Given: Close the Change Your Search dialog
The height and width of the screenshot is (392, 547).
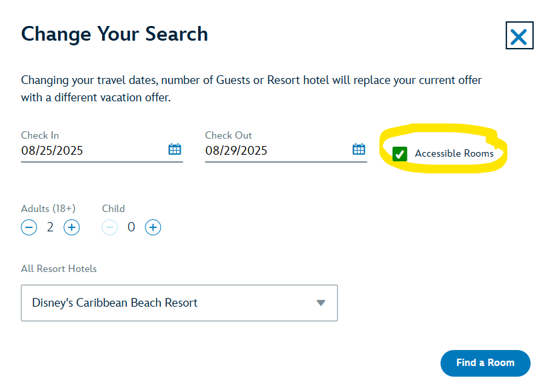Looking at the screenshot, I should coord(518,36).
